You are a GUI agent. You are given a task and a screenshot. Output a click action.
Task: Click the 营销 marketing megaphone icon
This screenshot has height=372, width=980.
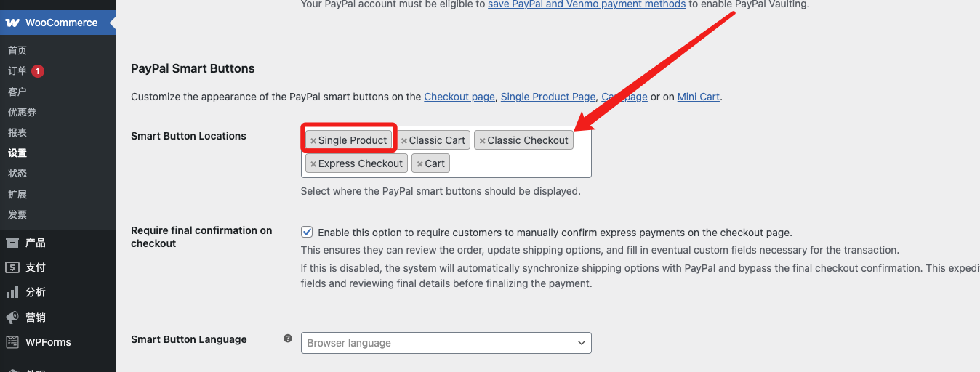click(12, 318)
